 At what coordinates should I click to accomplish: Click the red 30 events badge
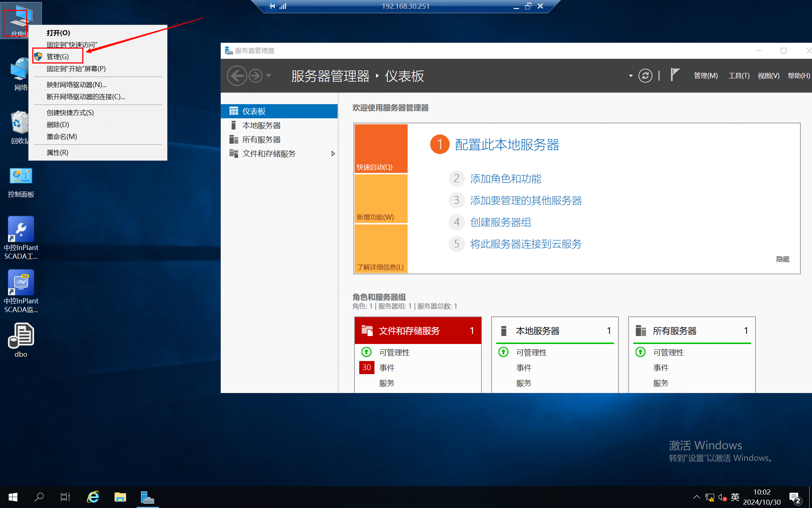click(366, 367)
